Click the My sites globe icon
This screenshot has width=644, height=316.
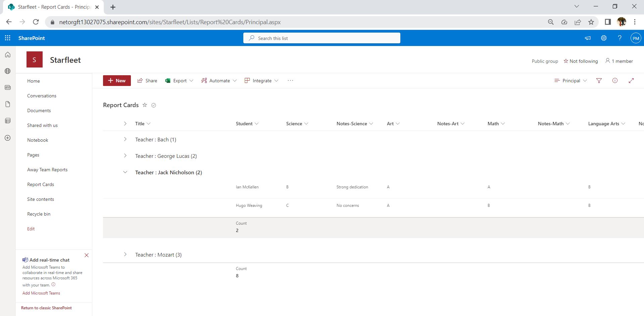(8, 71)
